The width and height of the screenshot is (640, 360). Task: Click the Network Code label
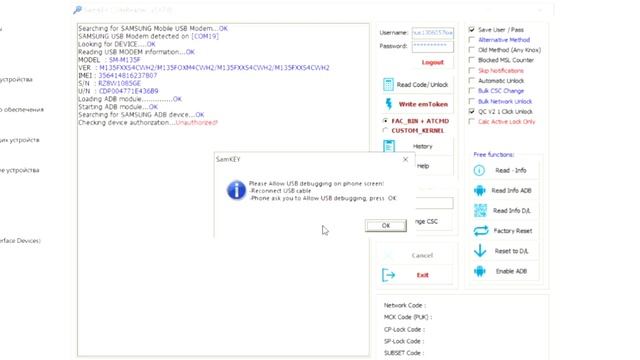pos(404,305)
